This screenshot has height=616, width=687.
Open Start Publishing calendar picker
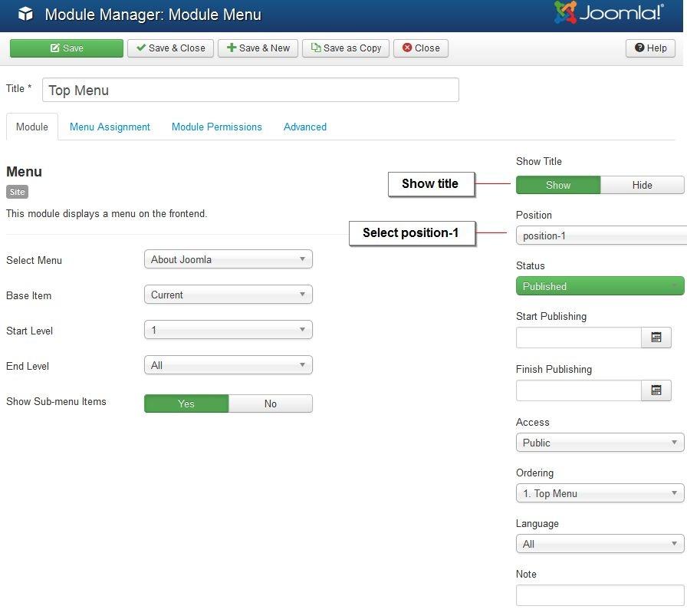[x=656, y=338]
